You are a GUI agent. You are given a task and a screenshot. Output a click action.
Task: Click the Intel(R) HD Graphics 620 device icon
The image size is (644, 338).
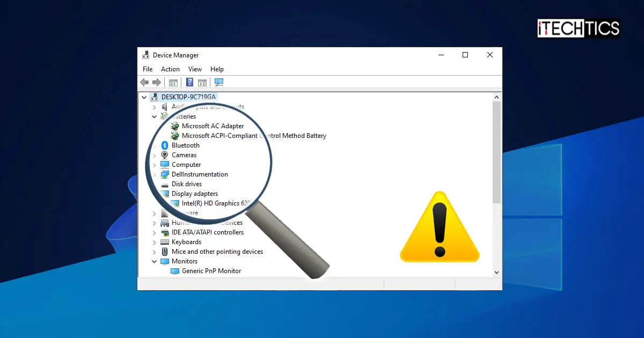[175, 203]
